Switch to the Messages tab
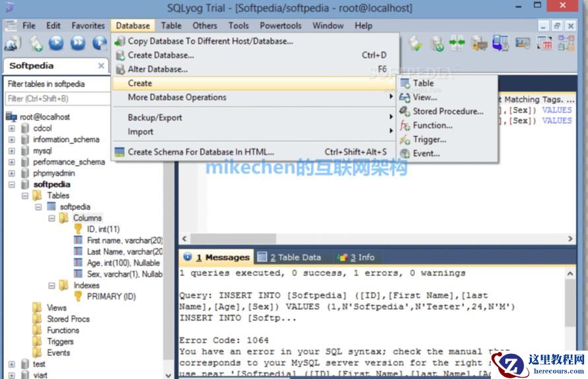The height and width of the screenshot is (379, 588). click(x=217, y=258)
